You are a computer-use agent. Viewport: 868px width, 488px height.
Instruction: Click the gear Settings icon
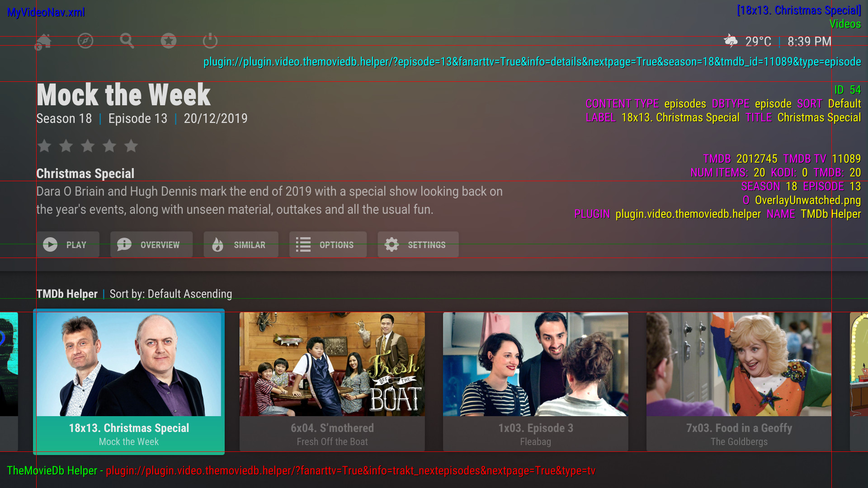click(392, 244)
